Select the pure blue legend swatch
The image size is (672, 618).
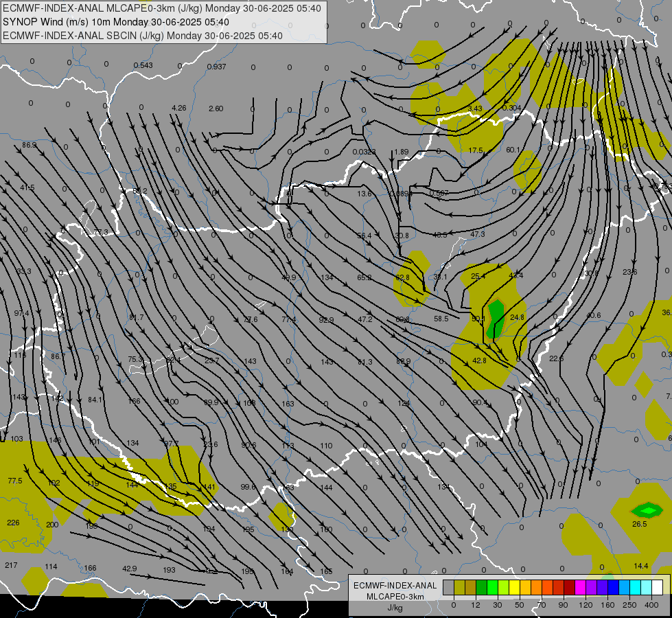pyautogui.click(x=613, y=588)
